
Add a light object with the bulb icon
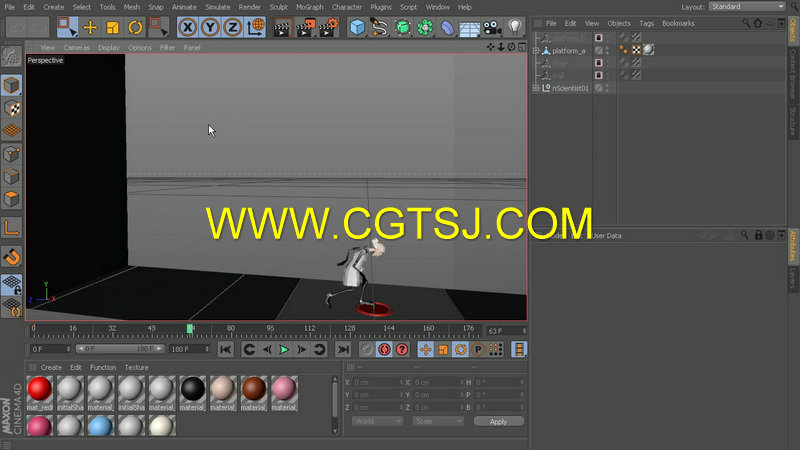point(515,28)
